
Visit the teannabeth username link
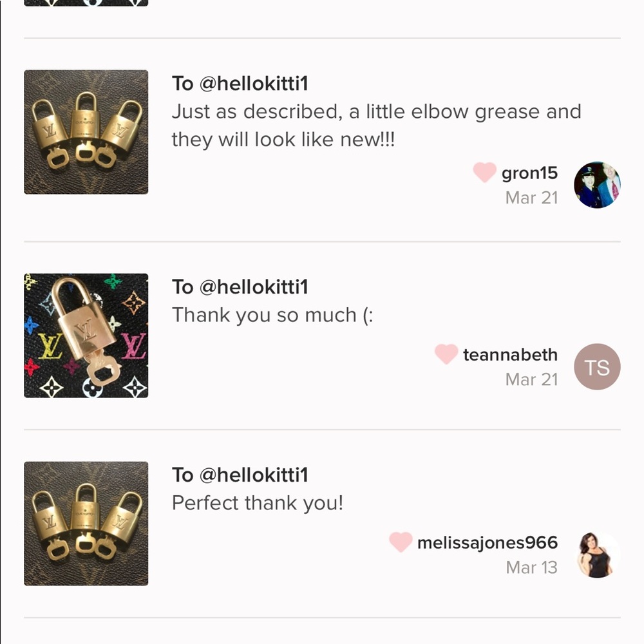tap(510, 355)
